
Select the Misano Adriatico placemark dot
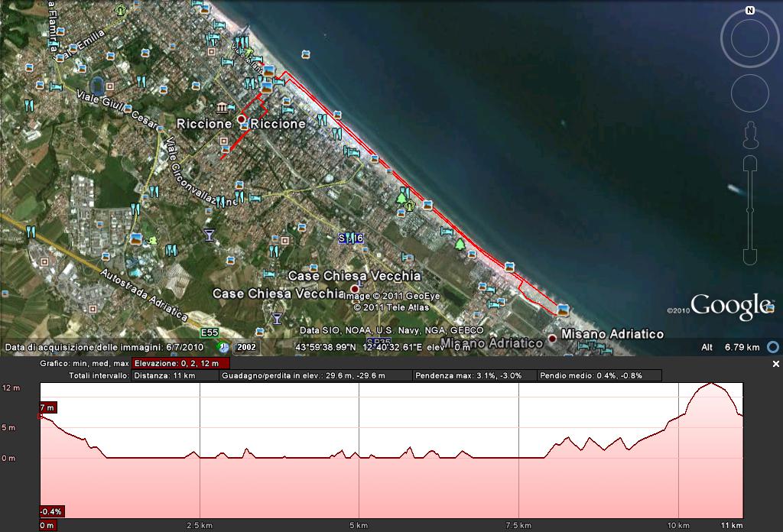tap(552, 339)
